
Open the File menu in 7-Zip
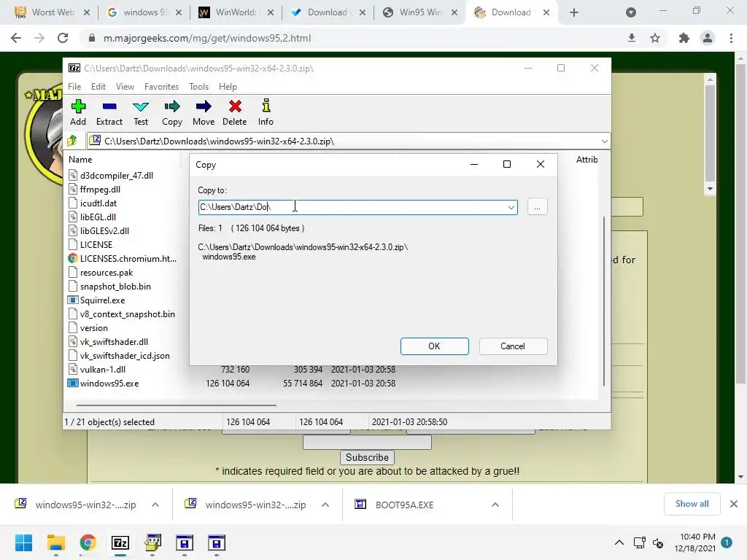(74, 87)
